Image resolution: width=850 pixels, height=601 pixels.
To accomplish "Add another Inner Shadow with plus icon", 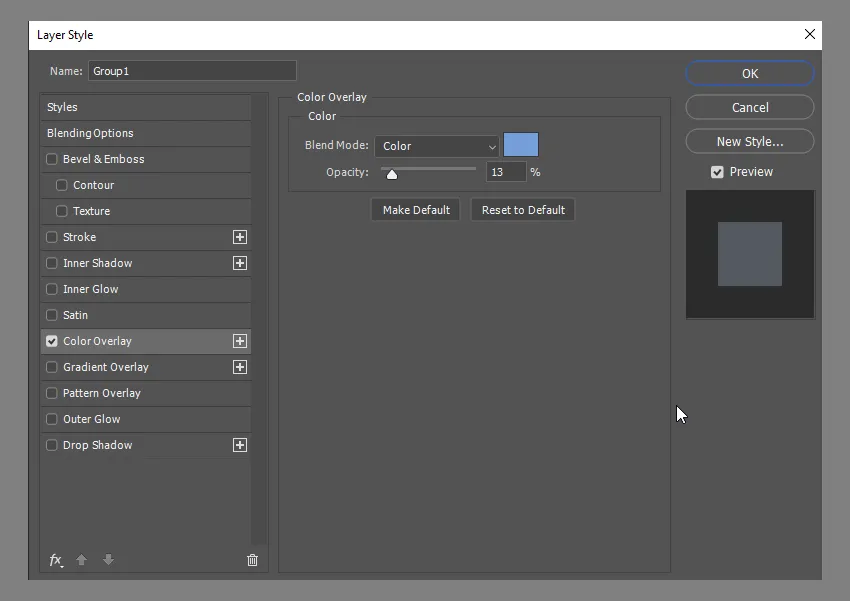I will coord(240,263).
